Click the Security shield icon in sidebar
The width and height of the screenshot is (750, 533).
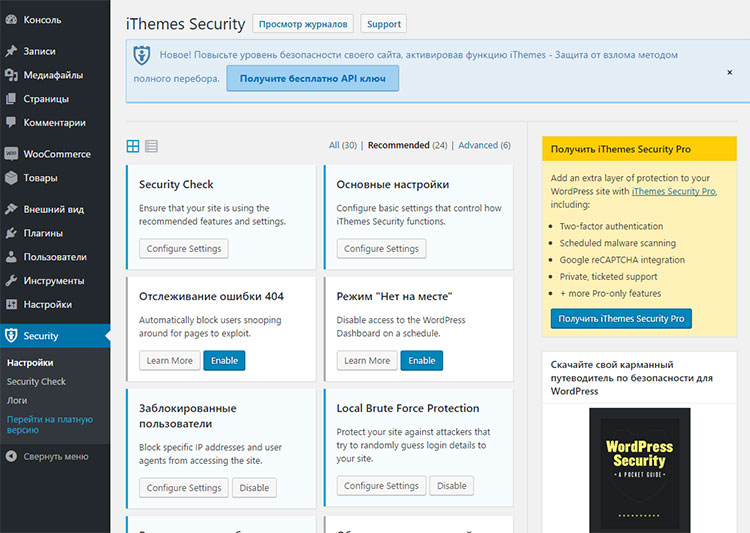tap(11, 336)
